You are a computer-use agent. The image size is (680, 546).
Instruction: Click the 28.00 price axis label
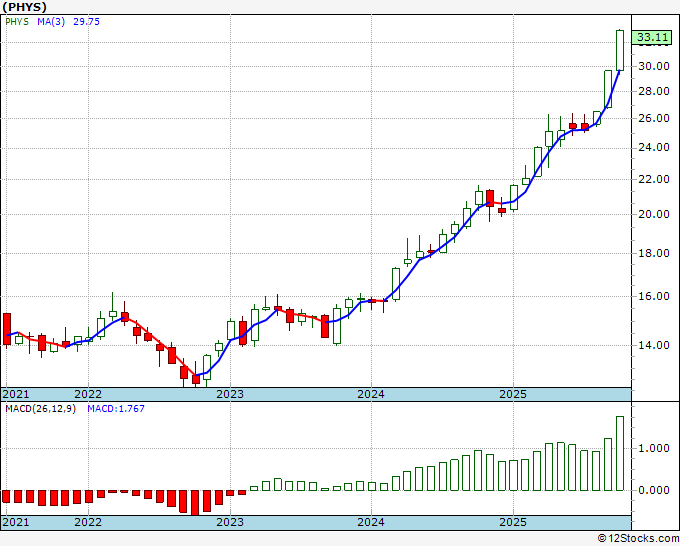click(654, 91)
